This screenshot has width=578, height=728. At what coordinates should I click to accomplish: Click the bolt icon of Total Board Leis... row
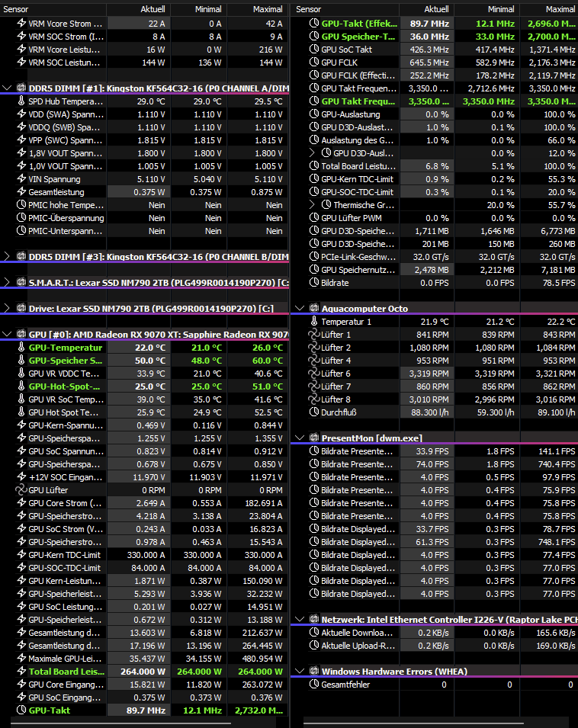21,672
